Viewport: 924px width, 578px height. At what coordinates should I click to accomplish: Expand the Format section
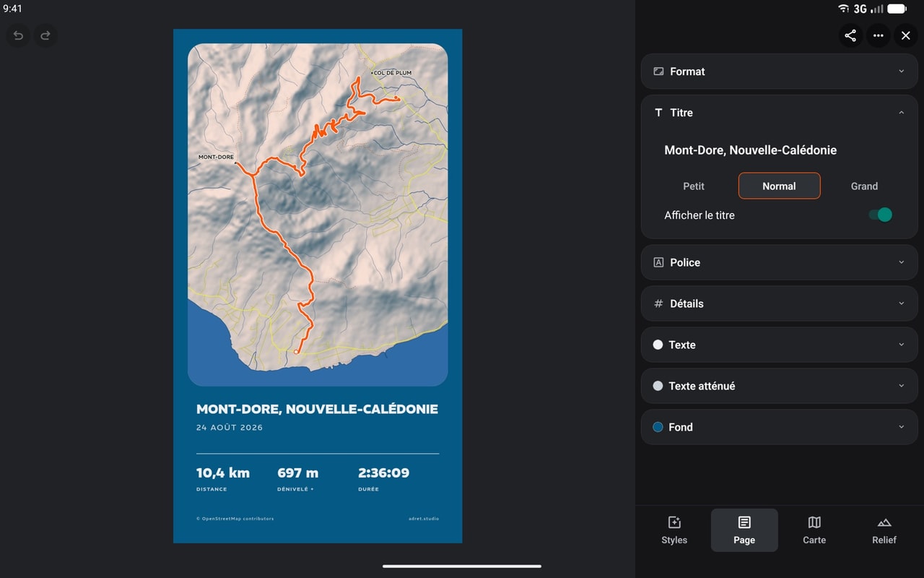[780, 72]
